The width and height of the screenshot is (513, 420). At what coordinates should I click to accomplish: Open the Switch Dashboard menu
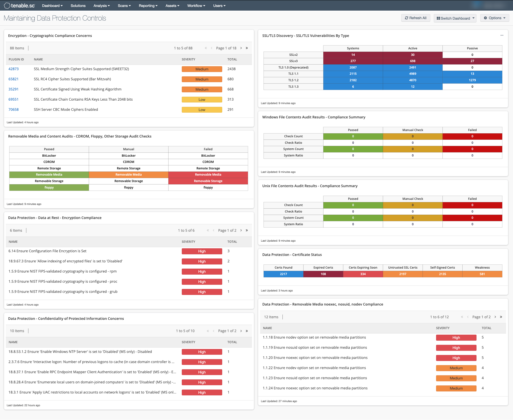coord(455,18)
